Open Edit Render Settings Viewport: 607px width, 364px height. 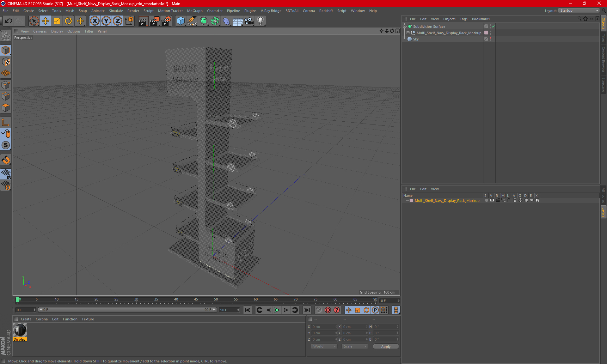click(166, 21)
